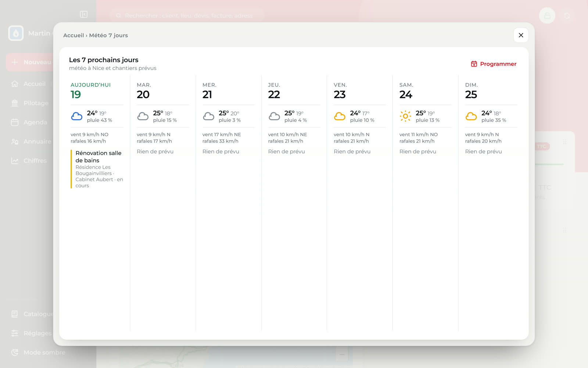
Task: Open Accueil in the sidebar
Action: point(29,84)
